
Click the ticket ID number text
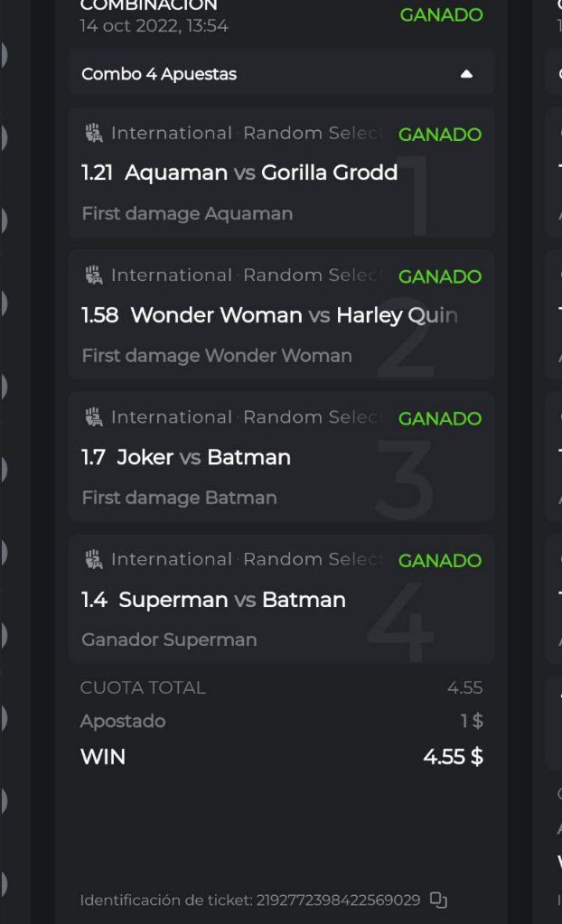click(x=339, y=901)
